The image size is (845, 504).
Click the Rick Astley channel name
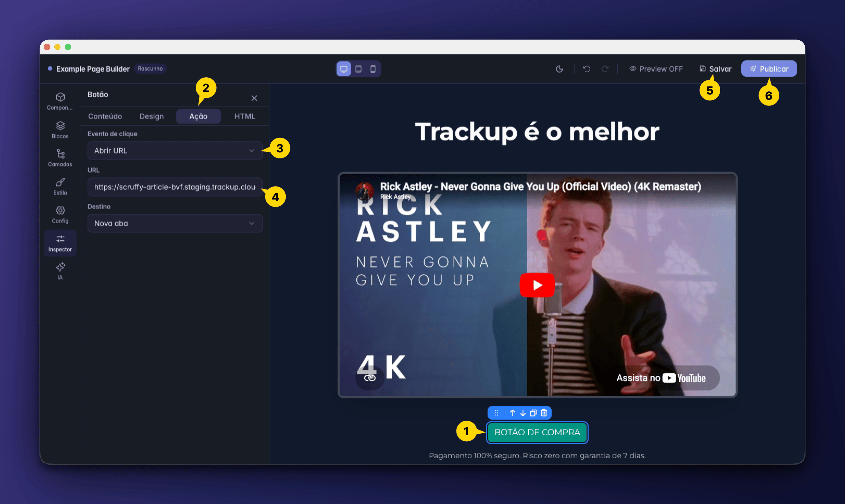click(x=395, y=197)
